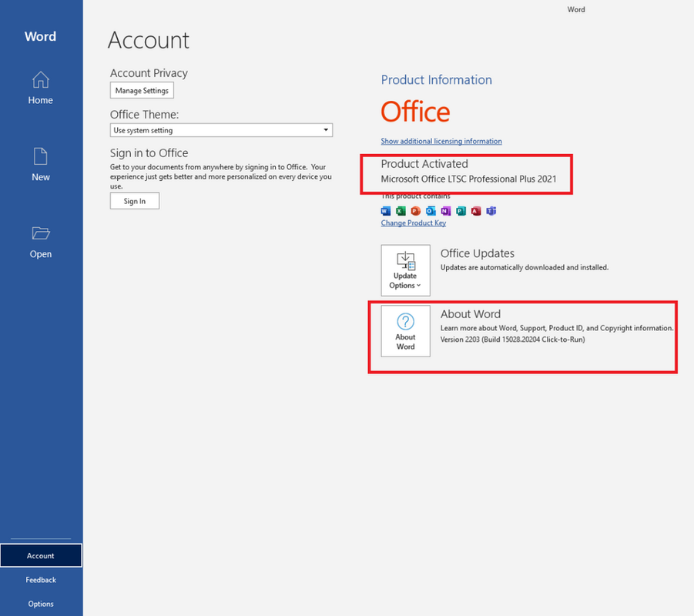Click the Word app icon under product contents

386,211
